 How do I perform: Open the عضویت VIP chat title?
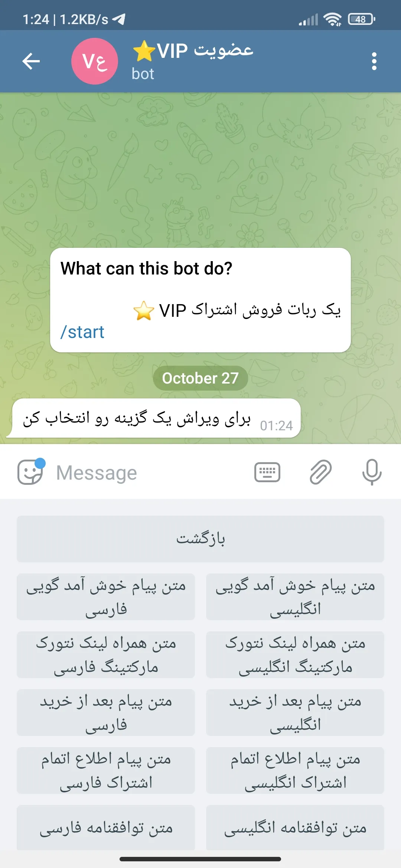(193, 50)
